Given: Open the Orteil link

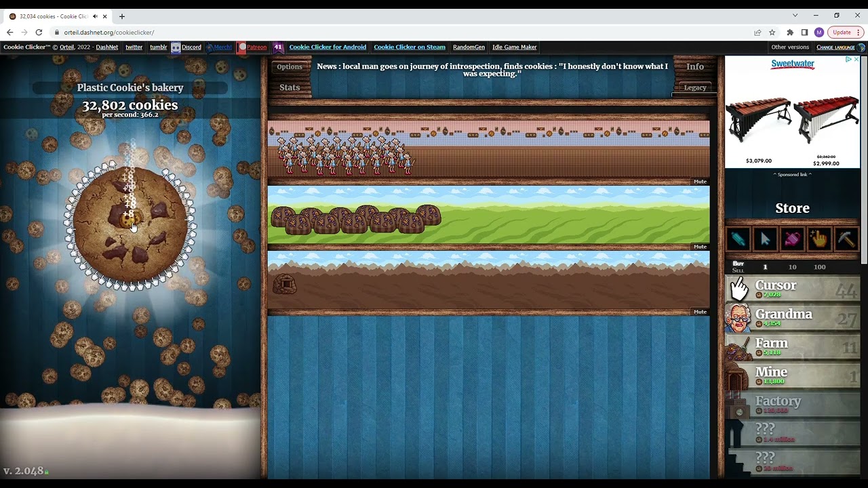Looking at the screenshot, I should click(x=66, y=47).
